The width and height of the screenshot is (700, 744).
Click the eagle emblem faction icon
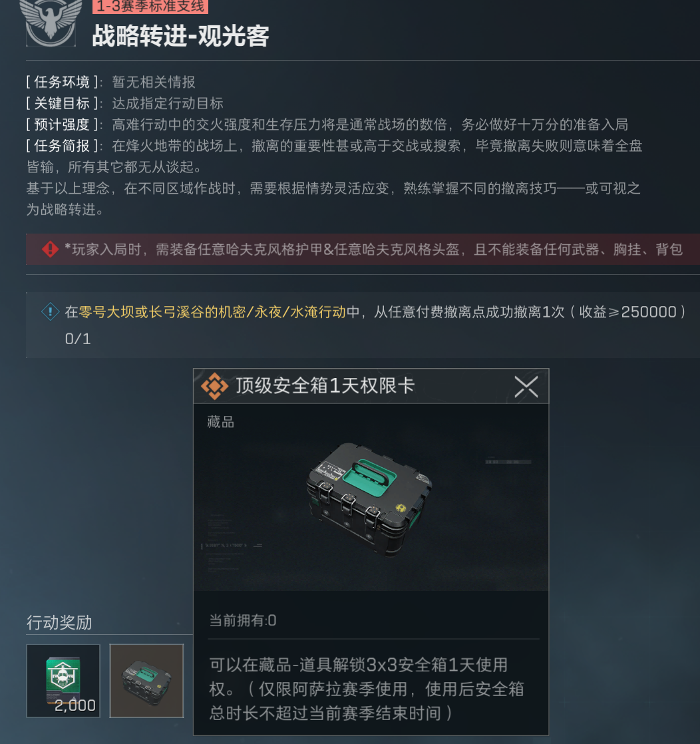[51, 21]
